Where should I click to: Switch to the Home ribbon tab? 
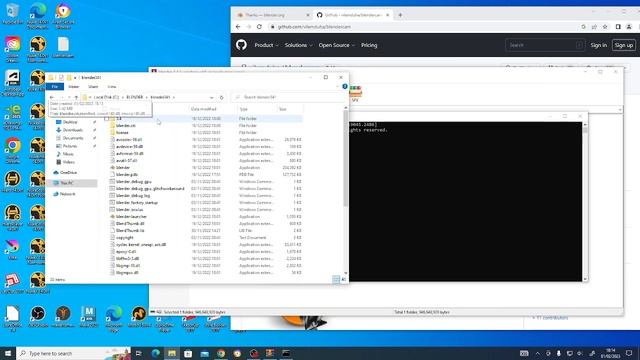point(74,87)
